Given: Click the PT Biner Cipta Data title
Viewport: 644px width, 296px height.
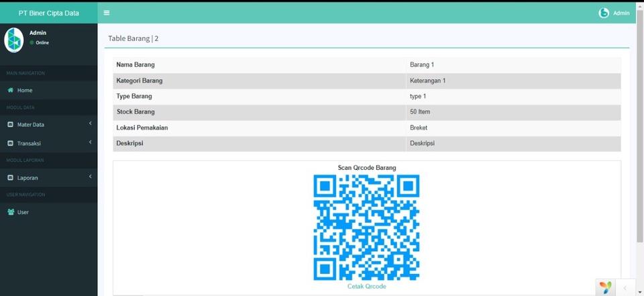Looking at the screenshot, I should click(x=48, y=13).
